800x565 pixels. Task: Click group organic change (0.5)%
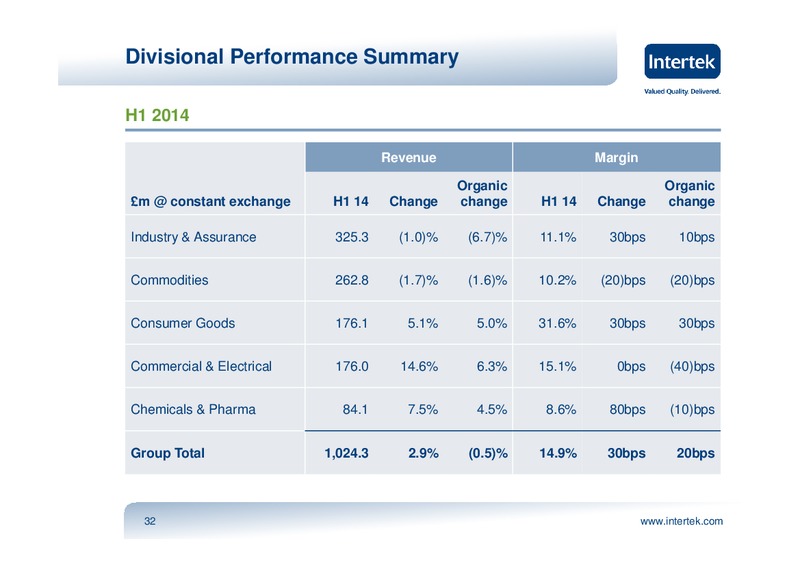coord(488,453)
